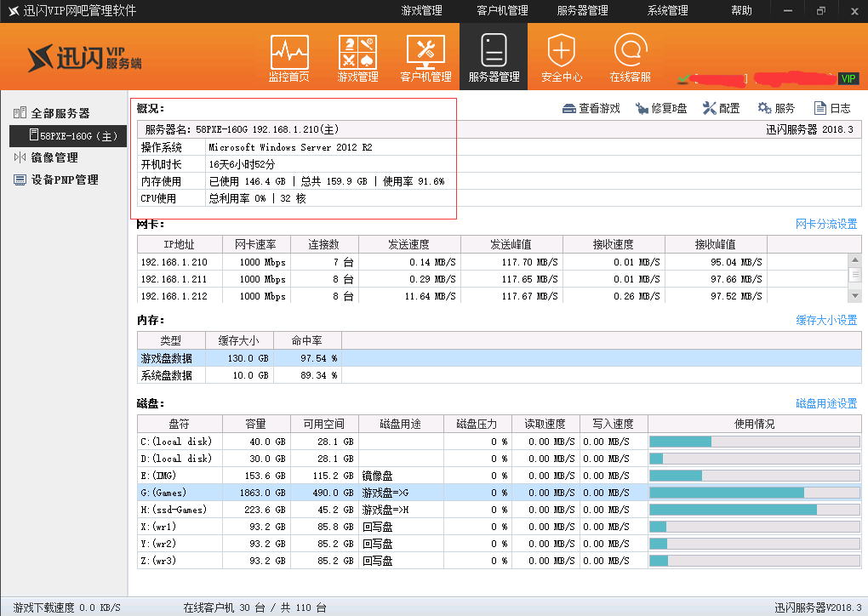Open the 客户机管理 toolbar icon
This screenshot has height=616, width=868.
(425, 58)
